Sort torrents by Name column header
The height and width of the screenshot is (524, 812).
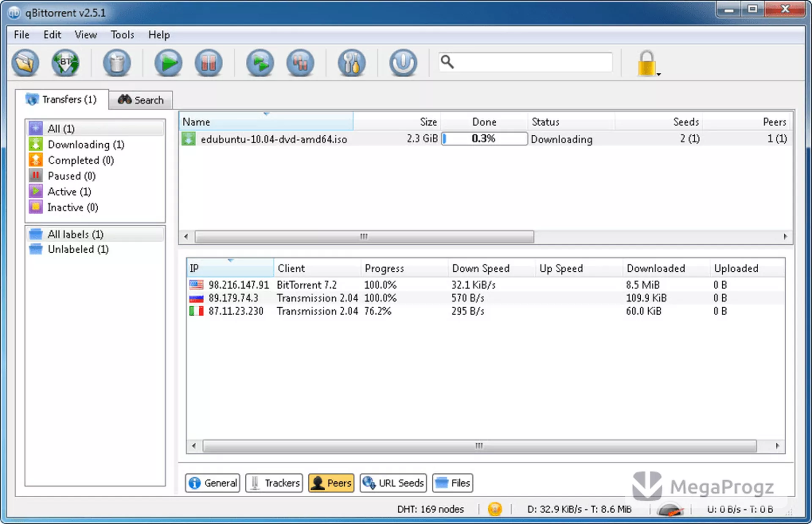266,122
